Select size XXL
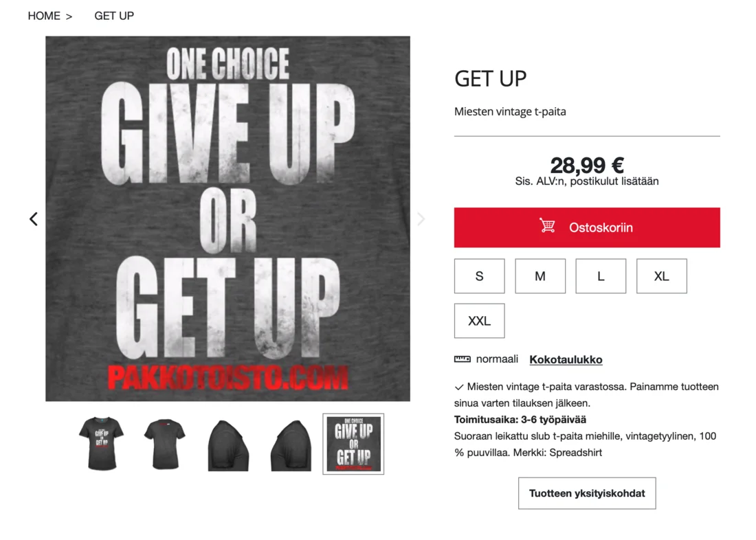This screenshot has width=756, height=540. point(479,321)
